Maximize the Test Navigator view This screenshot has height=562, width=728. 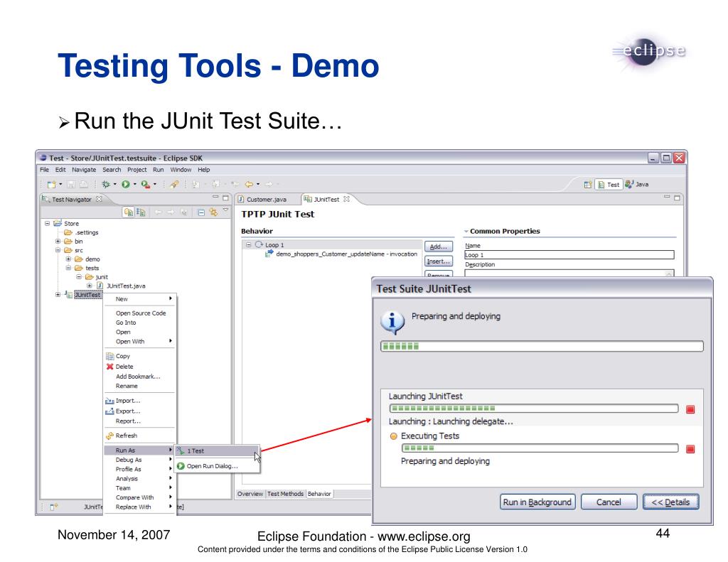pos(225,198)
